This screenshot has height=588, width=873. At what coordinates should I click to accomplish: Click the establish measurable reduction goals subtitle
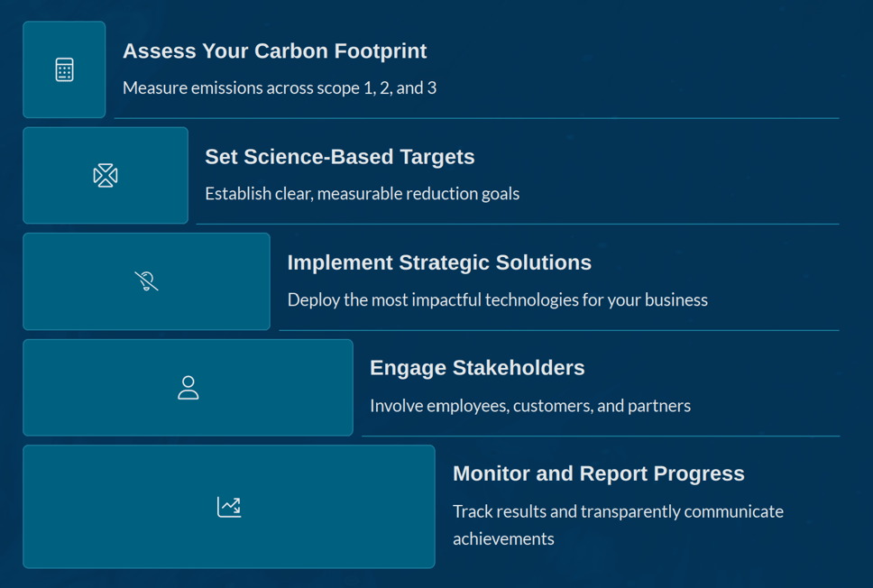coord(362,193)
